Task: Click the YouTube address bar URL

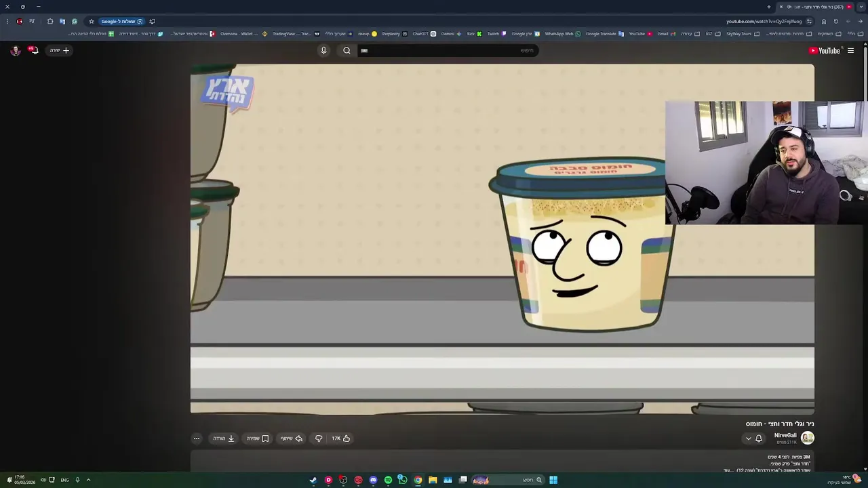Action: tap(764, 21)
